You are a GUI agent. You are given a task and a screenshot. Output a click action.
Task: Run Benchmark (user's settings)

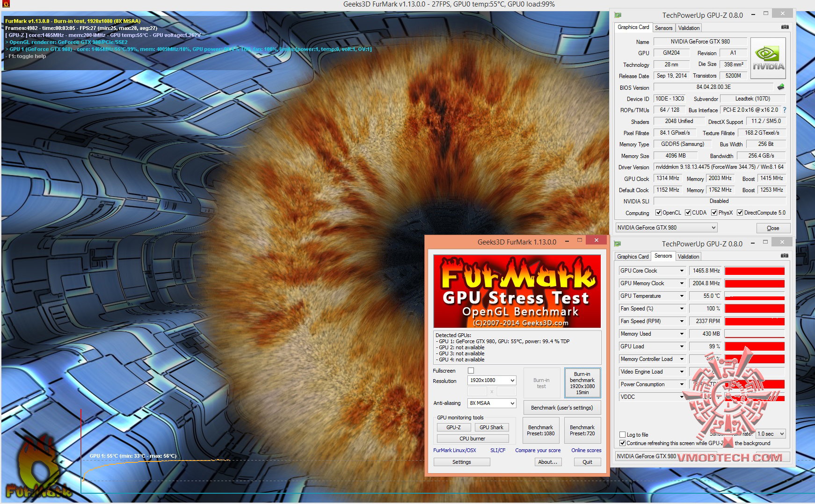(562, 408)
